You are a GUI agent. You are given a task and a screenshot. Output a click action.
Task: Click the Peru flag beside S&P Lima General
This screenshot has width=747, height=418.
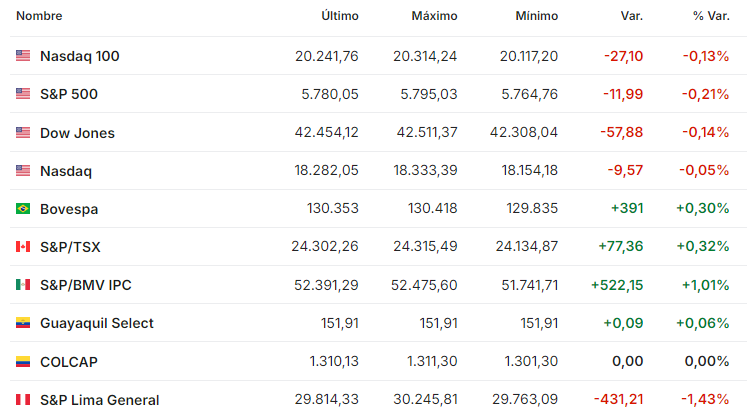[x=23, y=400]
